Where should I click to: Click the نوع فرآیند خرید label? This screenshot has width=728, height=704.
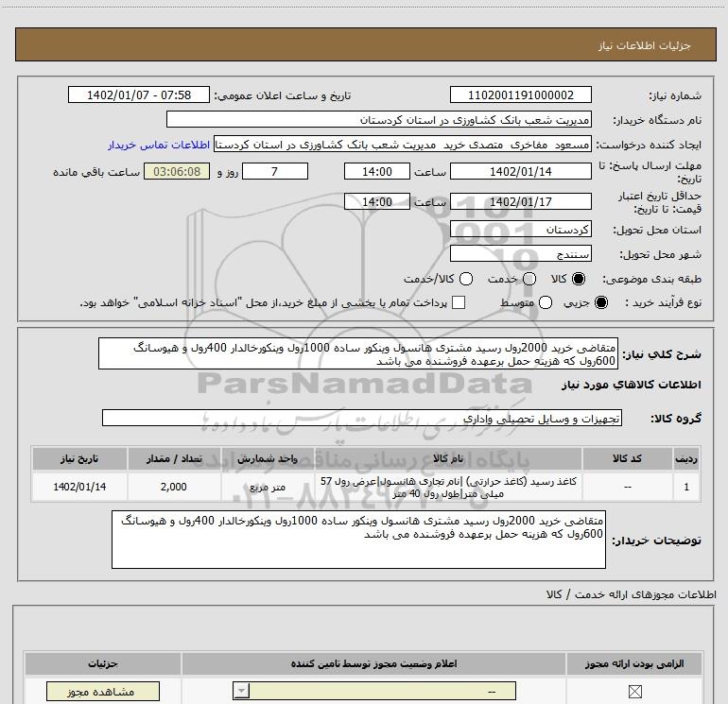(x=663, y=302)
